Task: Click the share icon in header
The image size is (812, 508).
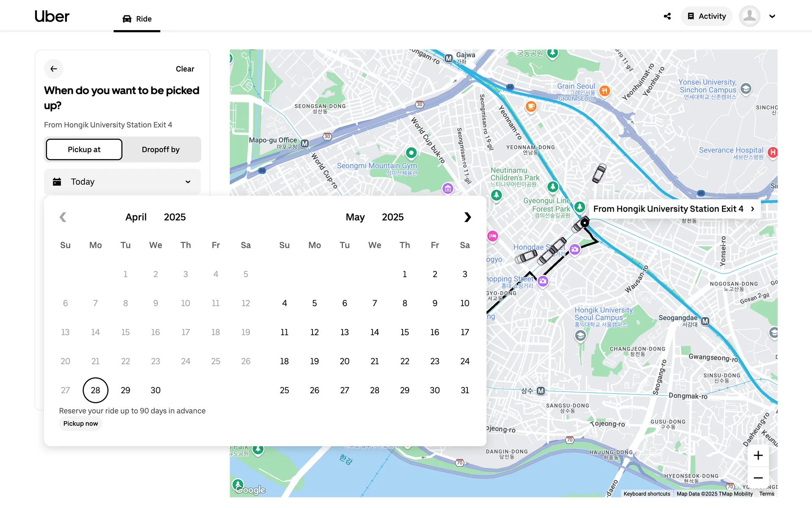Action: click(667, 16)
